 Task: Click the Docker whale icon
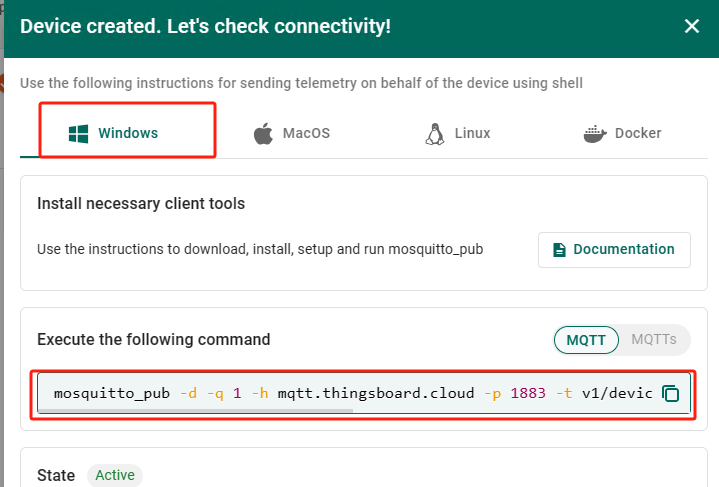594,133
